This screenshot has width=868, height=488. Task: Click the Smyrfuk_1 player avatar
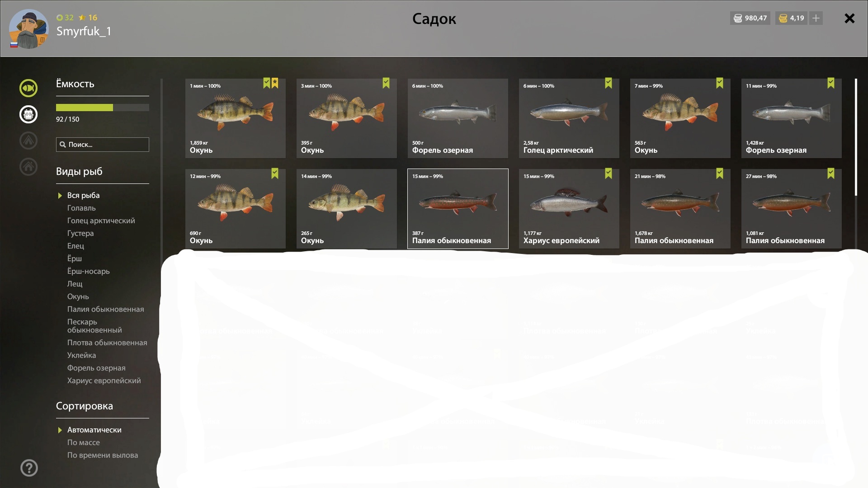(29, 29)
